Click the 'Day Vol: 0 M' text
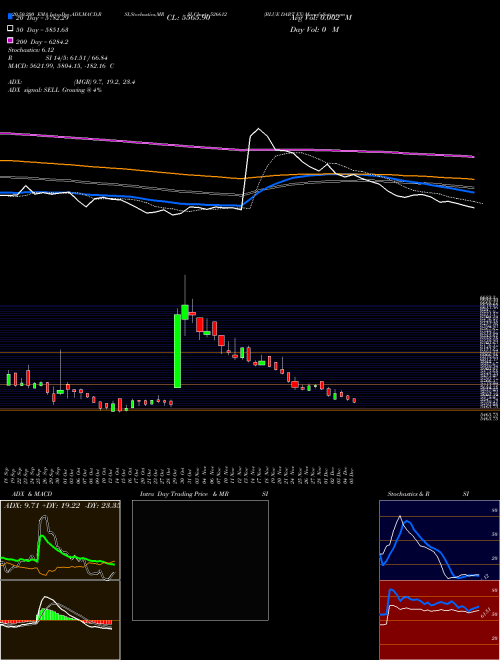Screen dimensions: 500x660 [x=314, y=30]
